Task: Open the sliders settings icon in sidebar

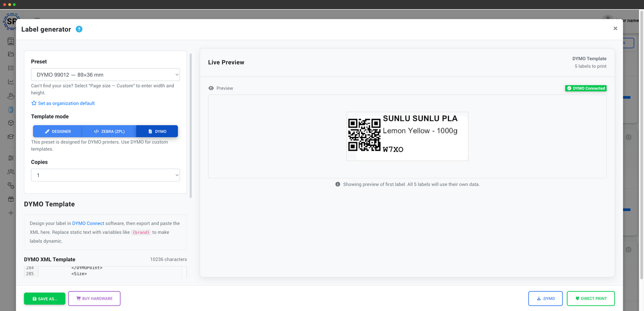Action: click(11, 158)
